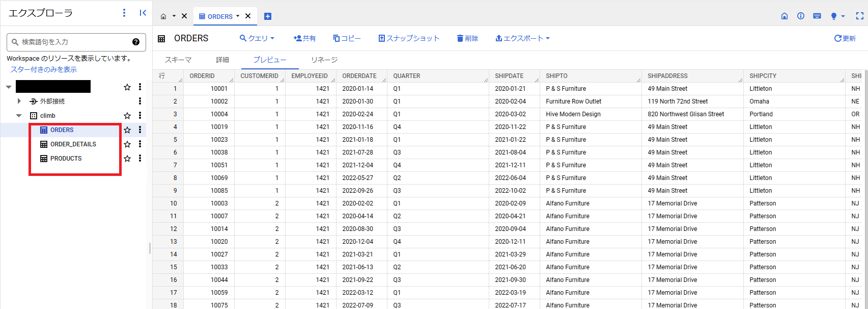Open the lightbulb tips dropdown
Image resolution: width=868 pixels, height=309 pixels.
(x=837, y=16)
